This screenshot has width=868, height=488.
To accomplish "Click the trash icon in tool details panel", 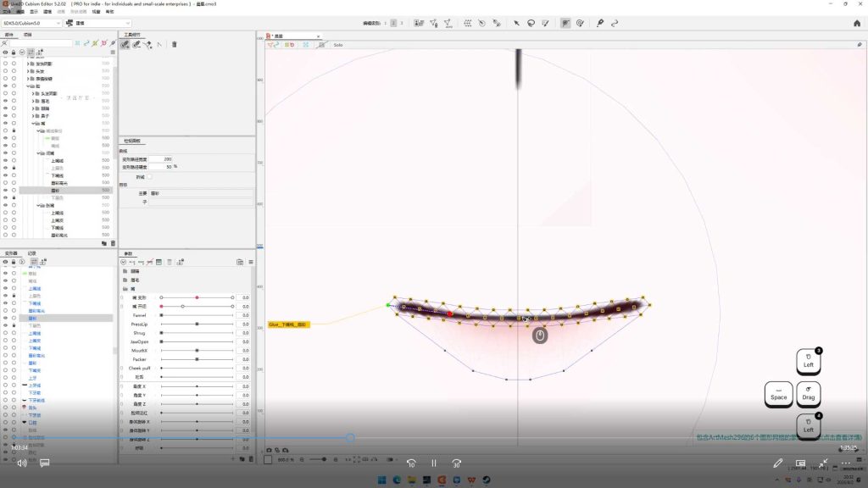I will point(175,44).
